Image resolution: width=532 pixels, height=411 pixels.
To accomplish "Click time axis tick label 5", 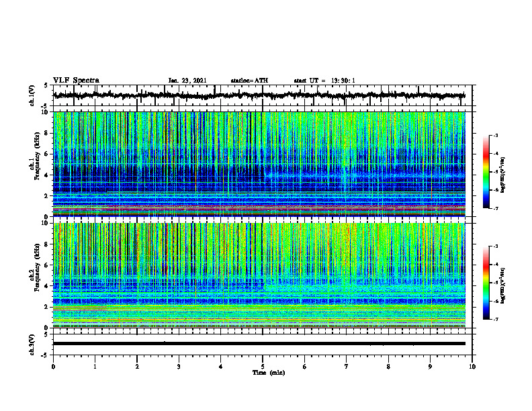I will (x=263, y=367).
